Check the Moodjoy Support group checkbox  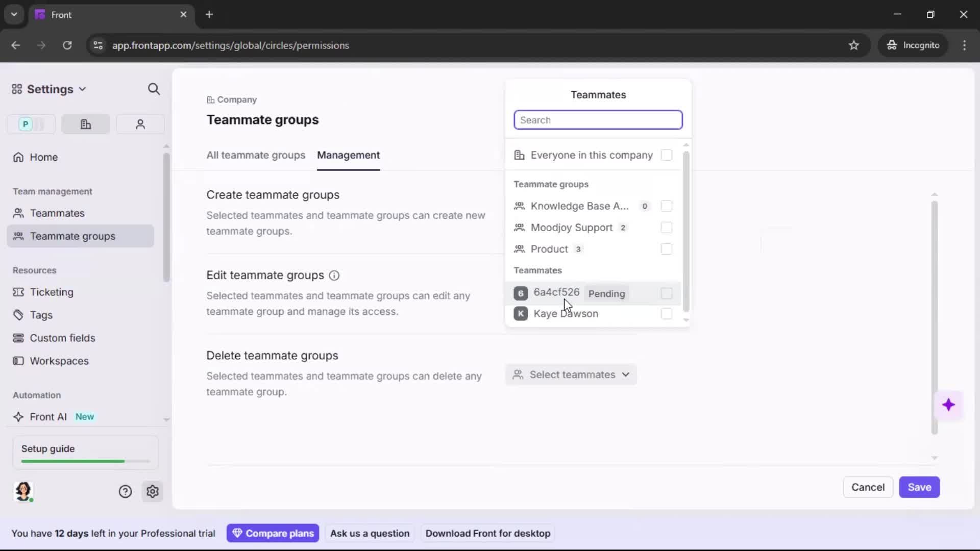point(667,228)
